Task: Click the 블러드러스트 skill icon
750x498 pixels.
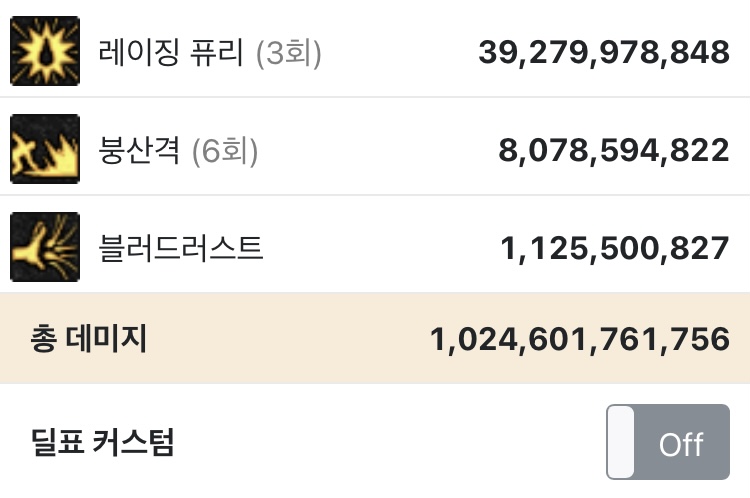Action: pos(44,246)
